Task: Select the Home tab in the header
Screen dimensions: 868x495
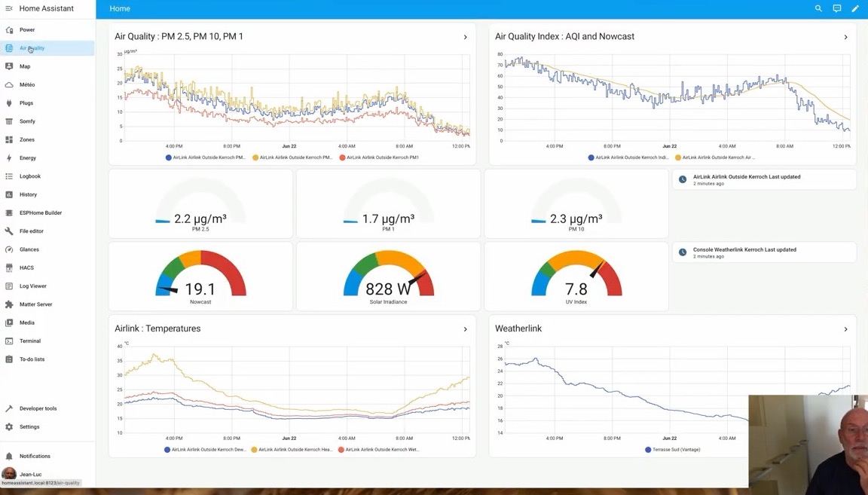Action: click(120, 8)
